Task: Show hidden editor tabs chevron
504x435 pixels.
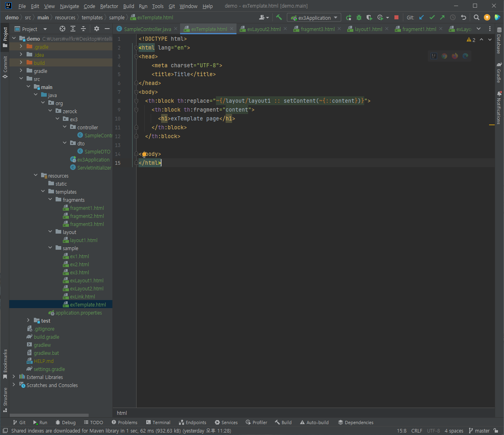Action: (x=479, y=29)
